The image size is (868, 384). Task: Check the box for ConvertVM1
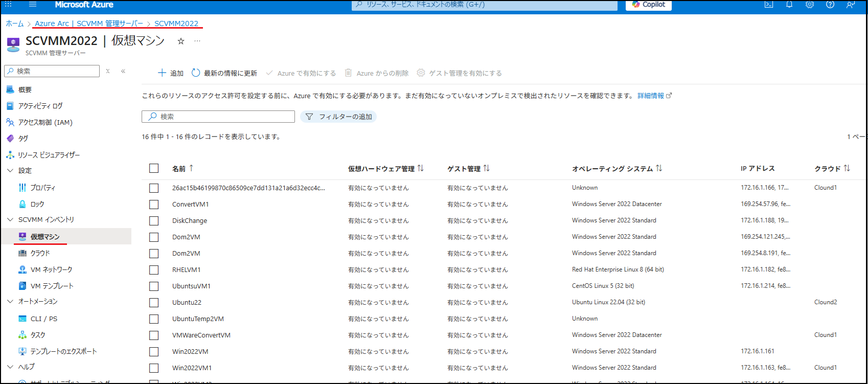[154, 205]
